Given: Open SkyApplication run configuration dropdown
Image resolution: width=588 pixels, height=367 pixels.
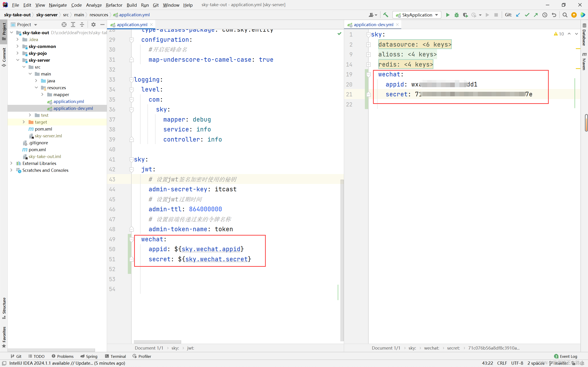Looking at the screenshot, I should click(x=417, y=15).
